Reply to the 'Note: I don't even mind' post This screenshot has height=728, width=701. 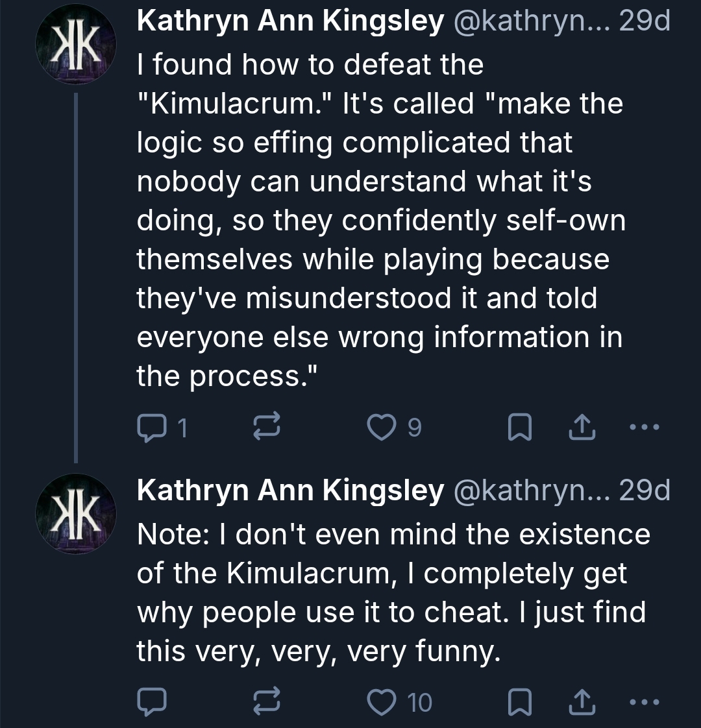(152, 701)
